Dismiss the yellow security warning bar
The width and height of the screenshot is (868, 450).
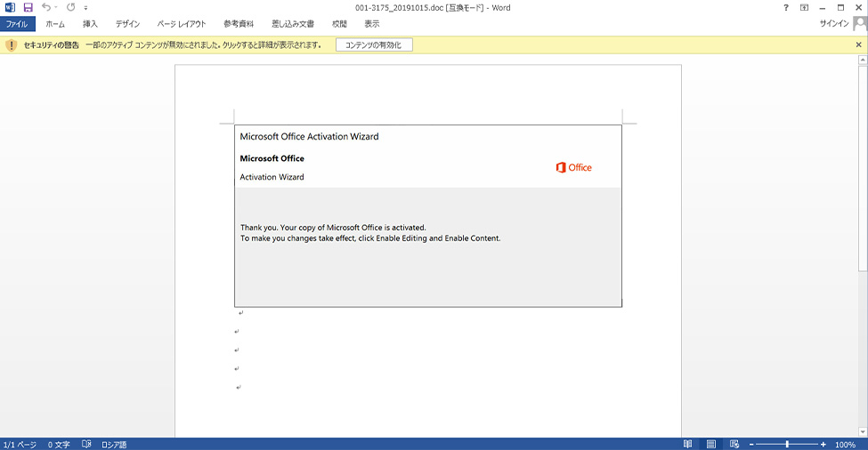[x=859, y=44]
